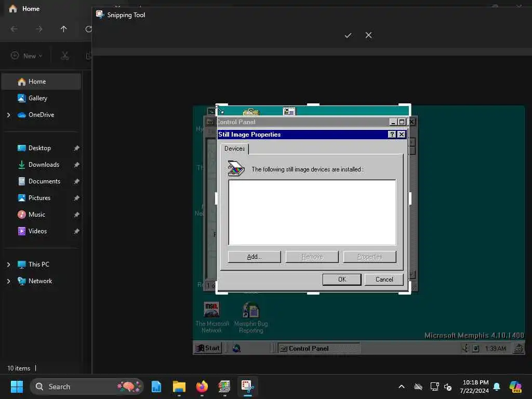This screenshot has width=532, height=399.
Task: Expand the Network tree node
Action: pos(8,281)
